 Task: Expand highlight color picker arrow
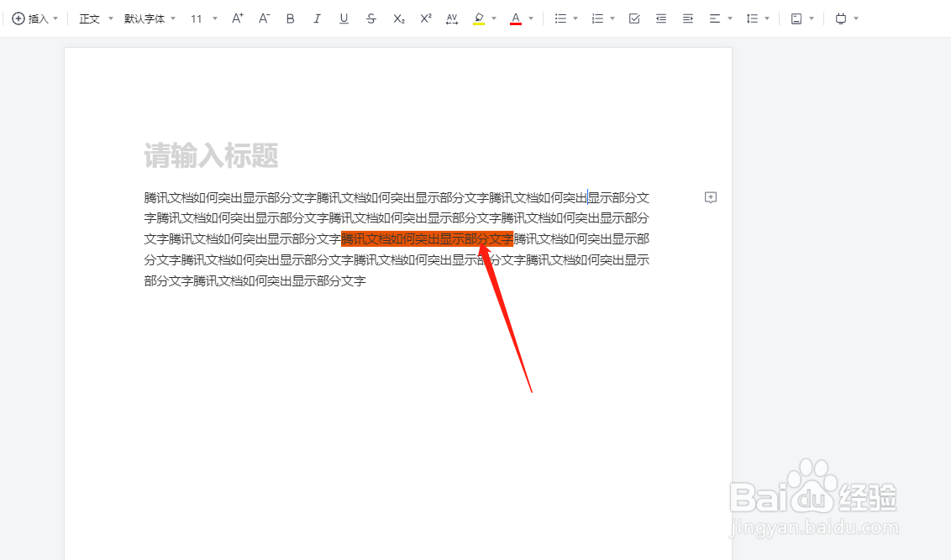(x=494, y=18)
